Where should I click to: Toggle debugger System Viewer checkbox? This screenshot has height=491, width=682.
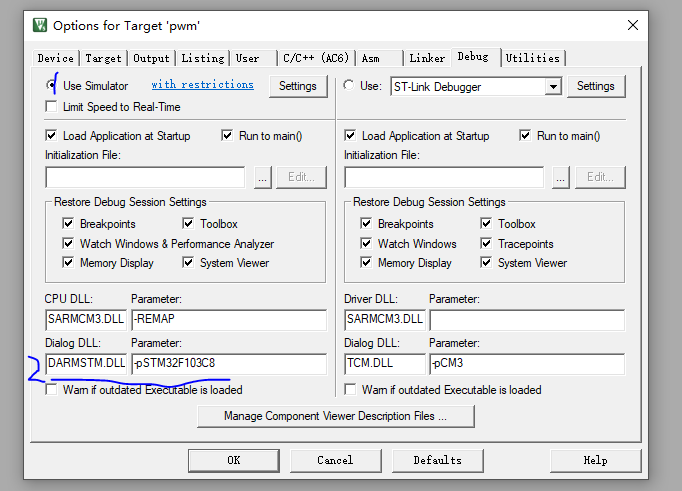(486, 263)
